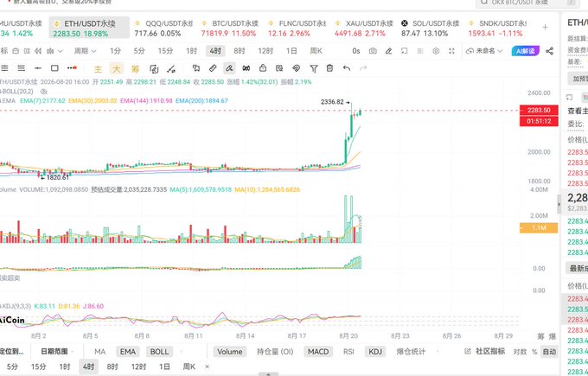Open chart settings gear icon

436,51
